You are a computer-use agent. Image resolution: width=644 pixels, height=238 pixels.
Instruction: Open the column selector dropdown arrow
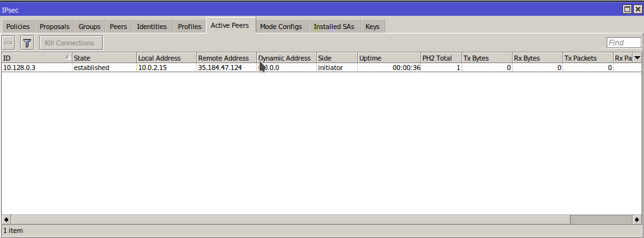637,58
